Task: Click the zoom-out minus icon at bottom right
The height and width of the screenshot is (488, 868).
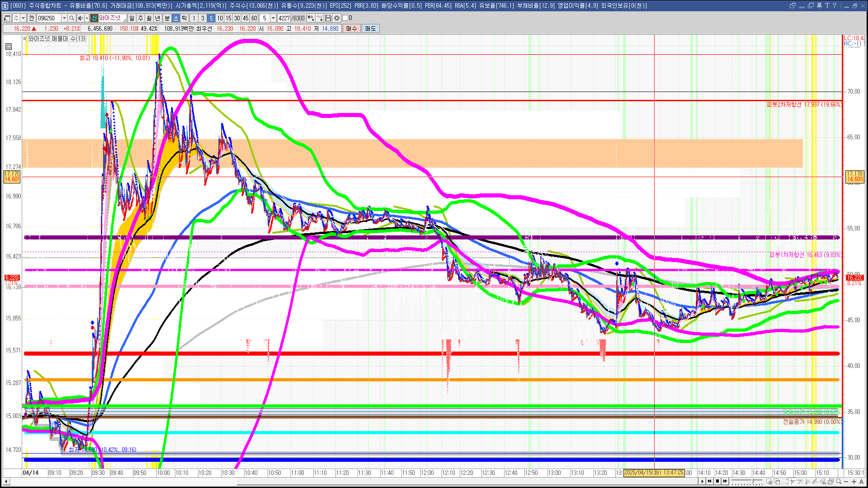Action: [846, 482]
